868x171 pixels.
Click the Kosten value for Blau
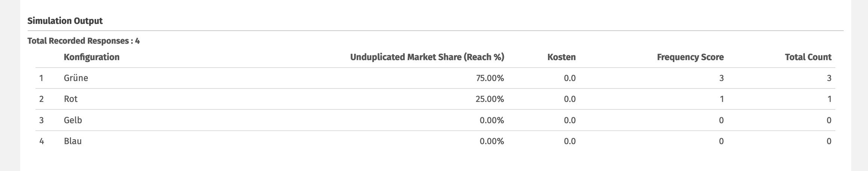tap(569, 141)
